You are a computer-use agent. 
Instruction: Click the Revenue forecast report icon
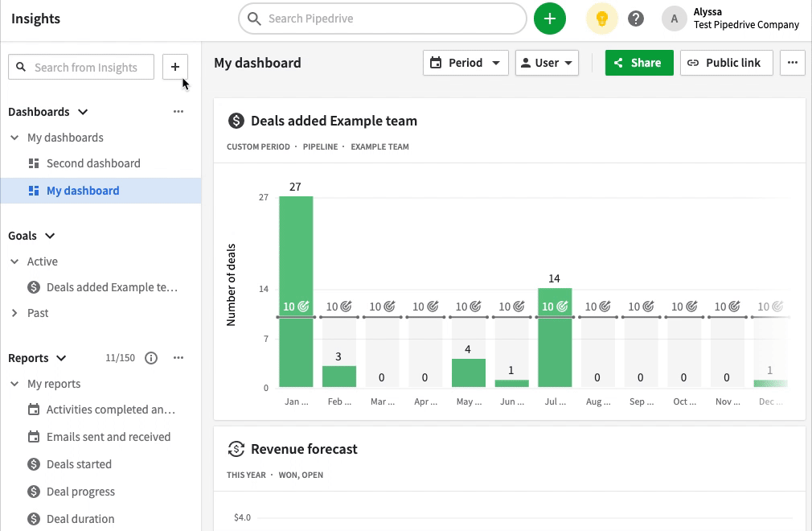pos(235,450)
